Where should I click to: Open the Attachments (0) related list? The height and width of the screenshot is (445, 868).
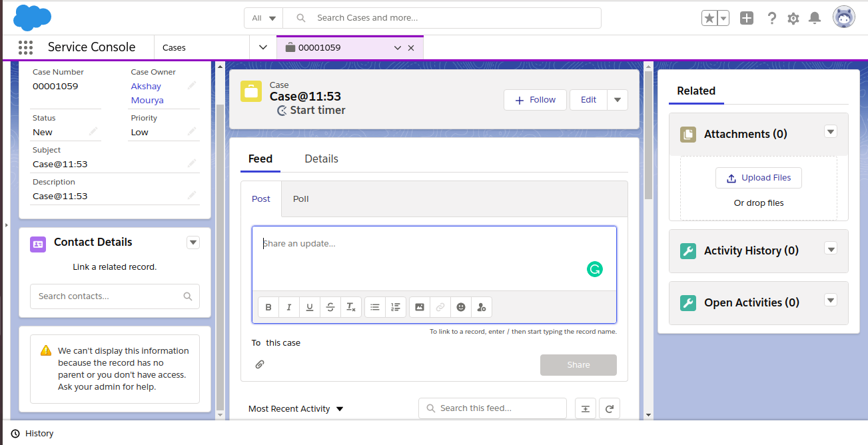point(745,134)
